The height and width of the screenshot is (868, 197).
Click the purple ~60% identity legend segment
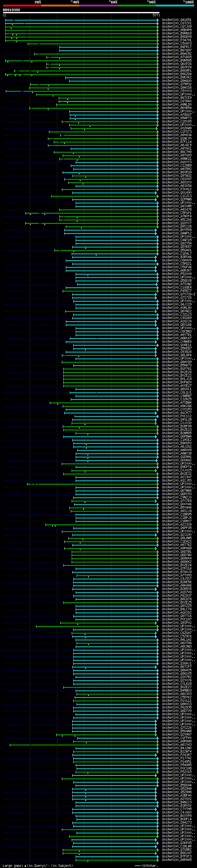click(99, 6)
